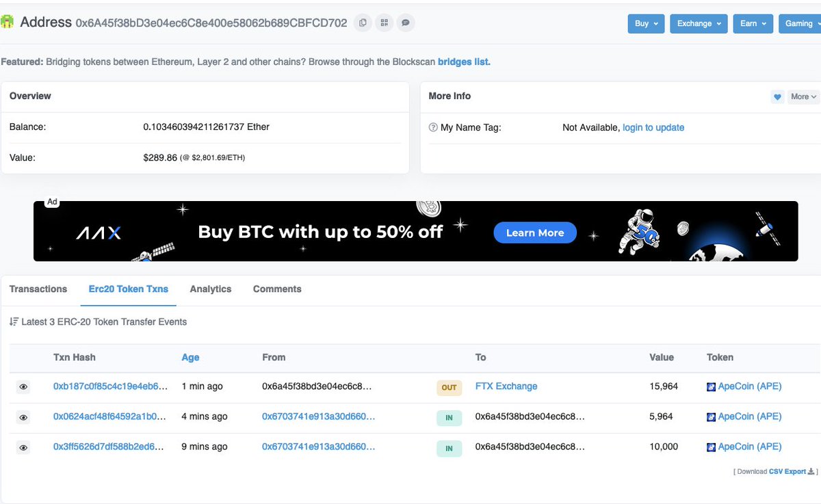Open the address comment bubble icon
The width and height of the screenshot is (821, 504).
(x=406, y=23)
